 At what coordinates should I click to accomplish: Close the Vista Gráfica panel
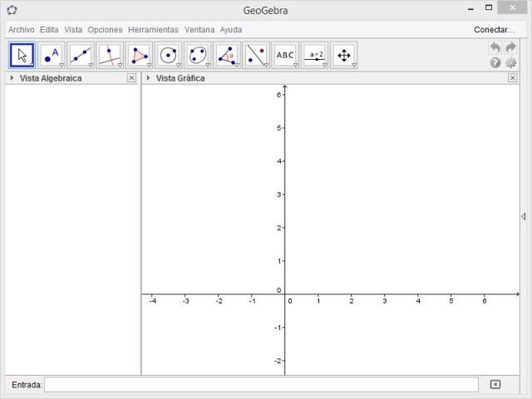click(x=512, y=78)
